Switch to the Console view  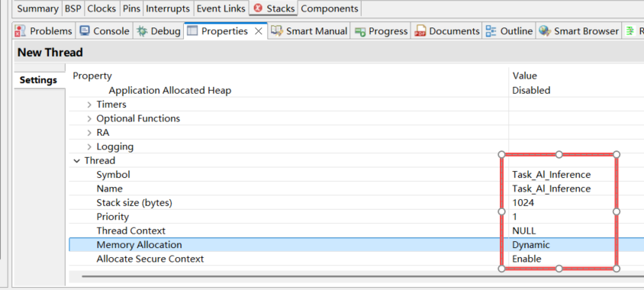point(105,31)
